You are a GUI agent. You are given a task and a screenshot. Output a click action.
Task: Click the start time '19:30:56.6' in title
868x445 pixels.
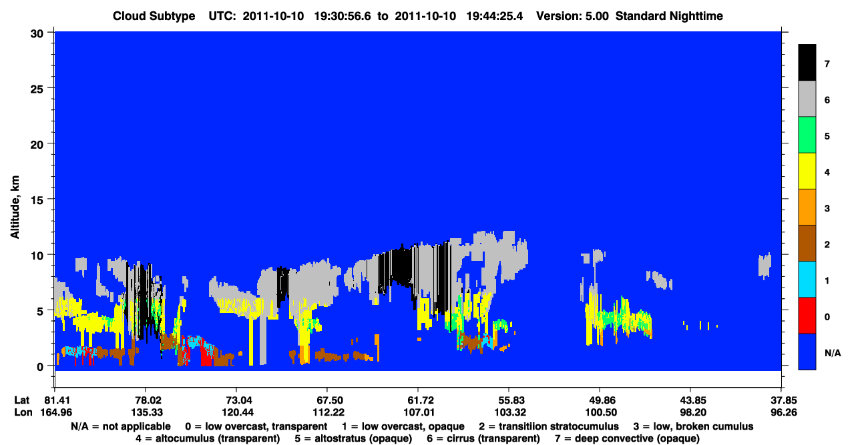pyautogui.click(x=343, y=16)
